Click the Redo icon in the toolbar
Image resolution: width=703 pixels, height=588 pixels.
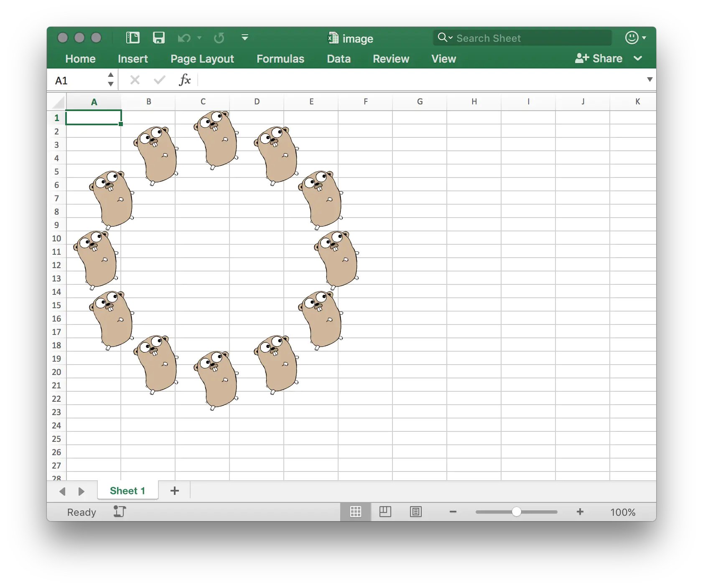point(219,38)
